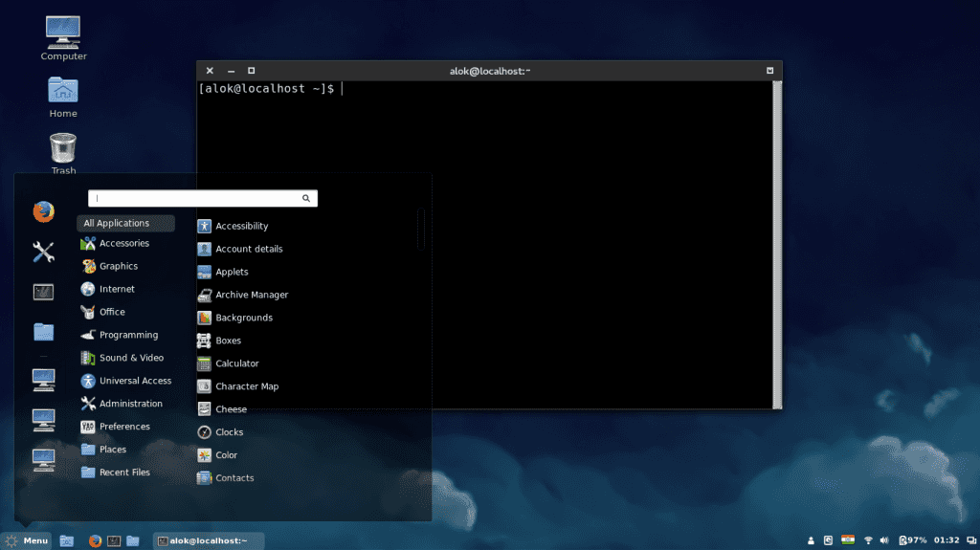
Task: Open System Settings wrench icon in favorites sidebar
Action: 43,252
